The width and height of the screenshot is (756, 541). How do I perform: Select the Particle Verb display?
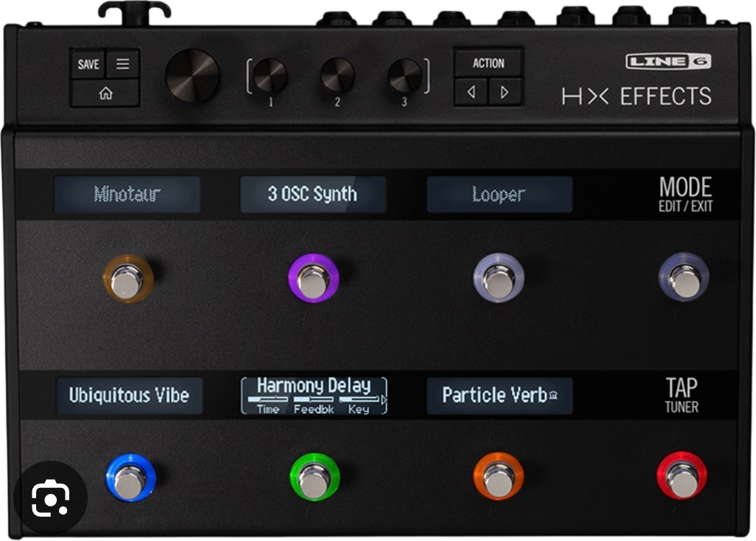click(500, 395)
